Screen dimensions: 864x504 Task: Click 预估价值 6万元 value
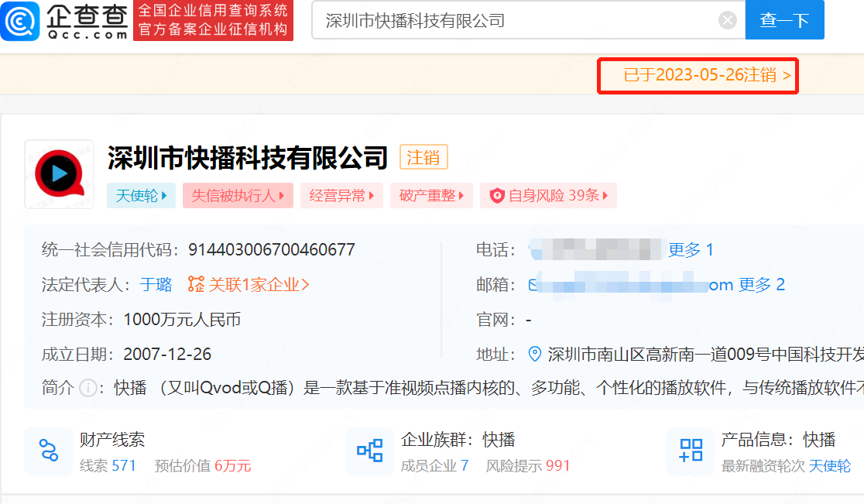[203, 466]
